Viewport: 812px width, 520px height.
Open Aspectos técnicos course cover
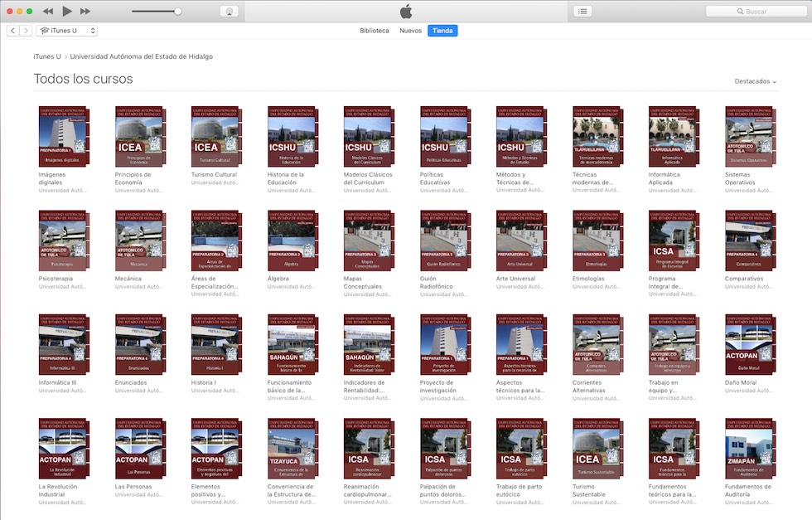tap(521, 344)
